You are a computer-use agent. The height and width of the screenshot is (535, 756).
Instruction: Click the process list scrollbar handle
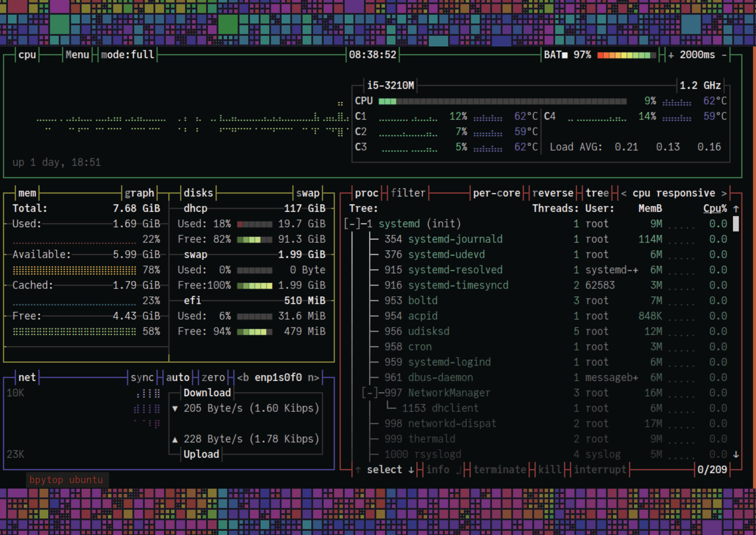point(736,224)
